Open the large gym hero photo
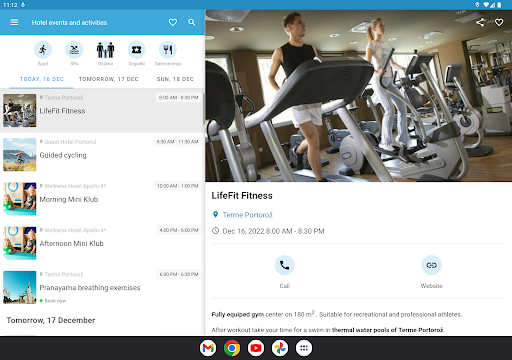Image resolution: width=512 pixels, height=360 pixels. coord(358,96)
